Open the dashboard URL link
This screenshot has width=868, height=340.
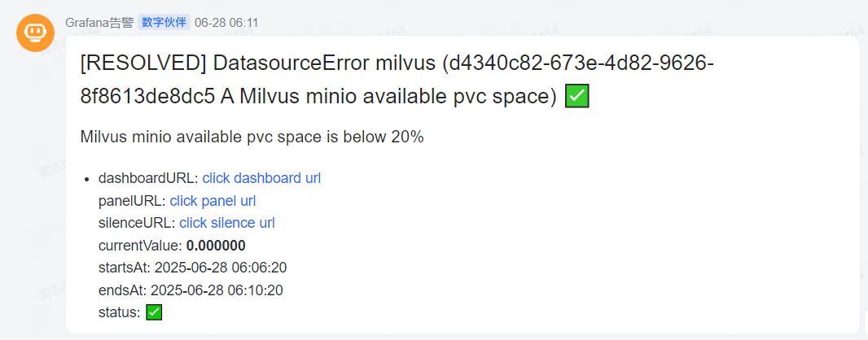(261, 178)
